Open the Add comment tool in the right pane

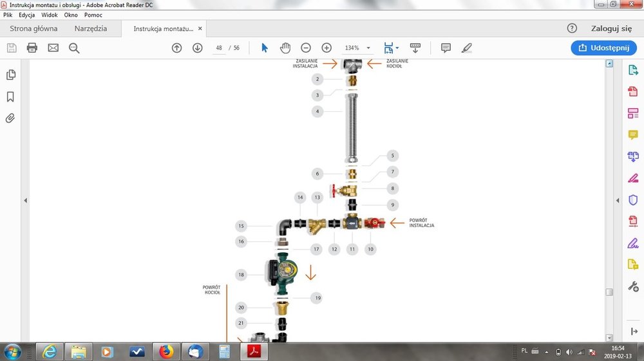coord(632,135)
